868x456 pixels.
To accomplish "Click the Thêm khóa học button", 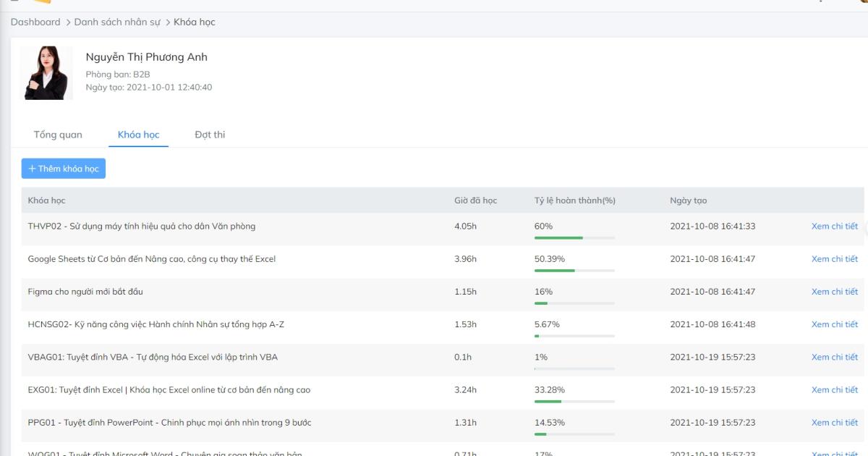I will click(x=64, y=169).
